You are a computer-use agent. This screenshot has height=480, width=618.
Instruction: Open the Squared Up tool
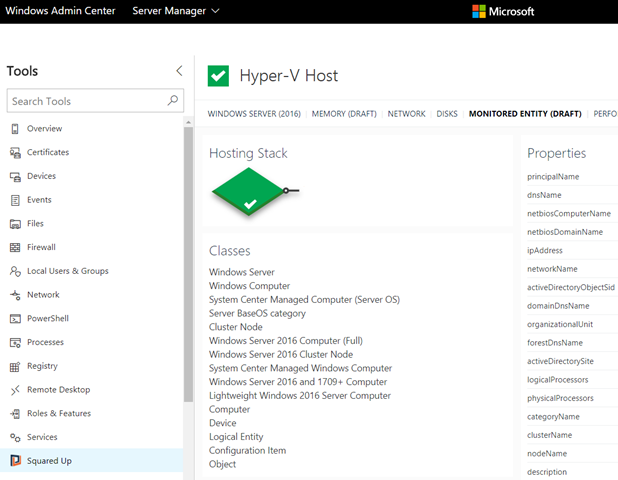click(91, 460)
